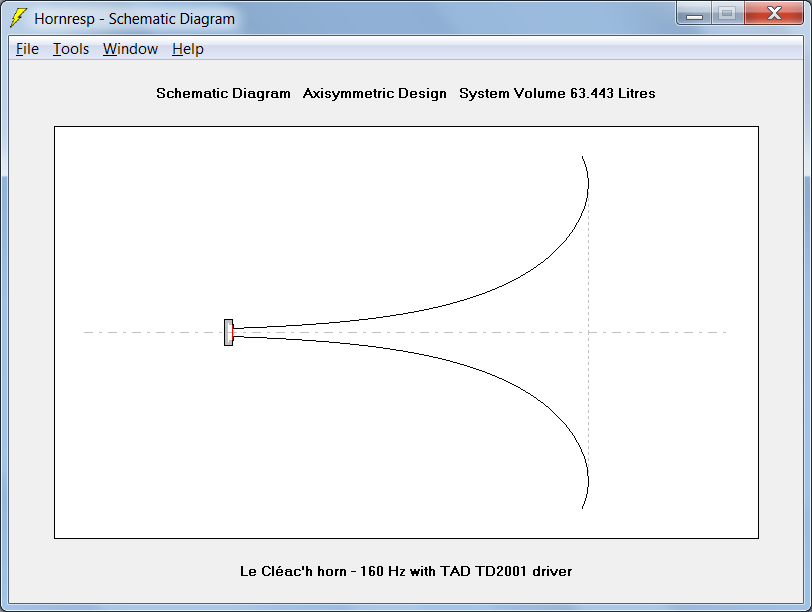
Task: Close the Schematic Diagram window
Action: 774,13
